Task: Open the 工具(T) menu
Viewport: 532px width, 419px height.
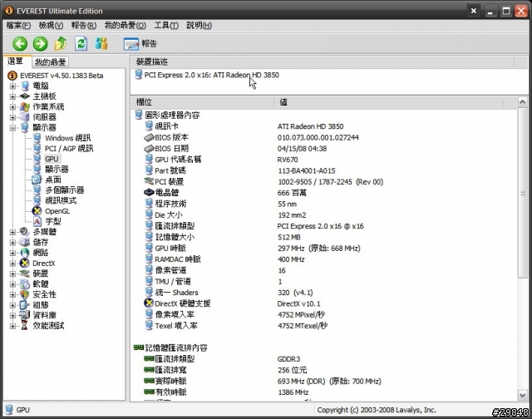Action: pyautogui.click(x=166, y=26)
